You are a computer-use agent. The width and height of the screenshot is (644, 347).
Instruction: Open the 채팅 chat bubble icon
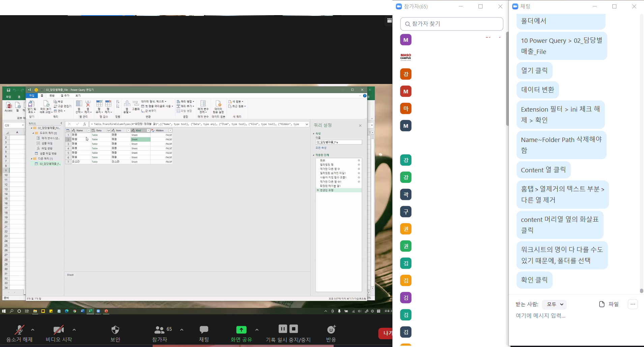[x=204, y=329]
